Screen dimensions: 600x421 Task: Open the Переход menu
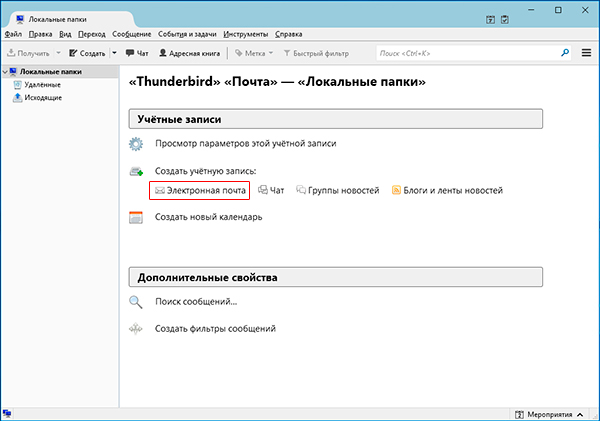point(92,34)
